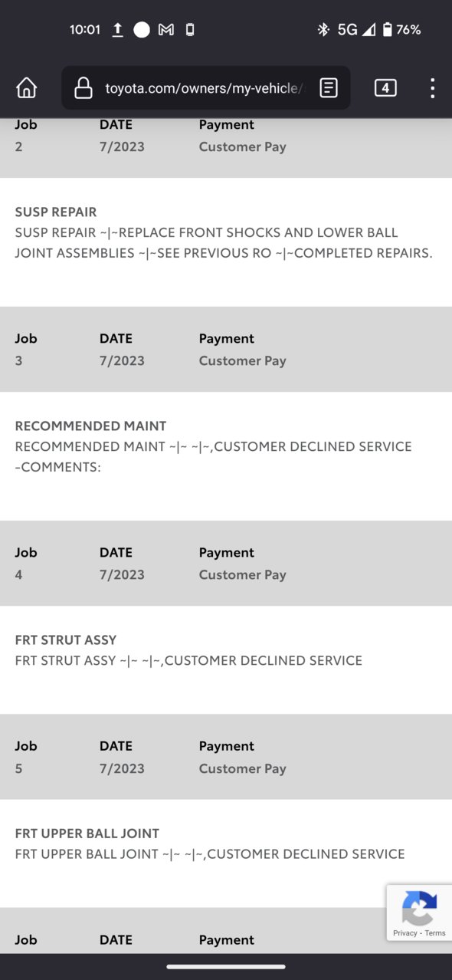Tap the upload notification arrow icon

point(117,29)
